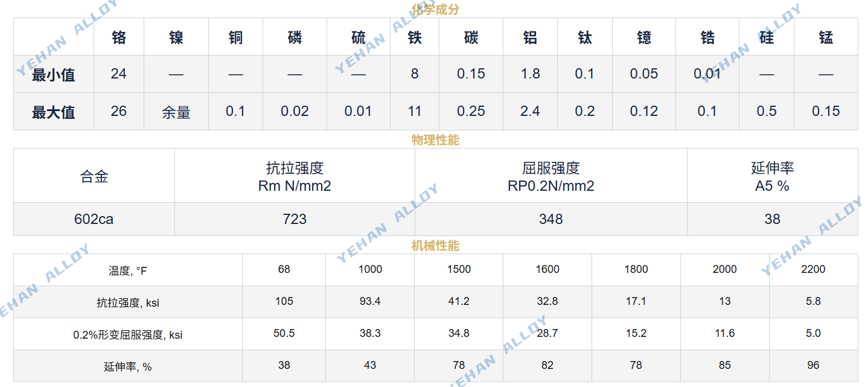The image size is (868, 387).
Task: Select the 钛 column header
Action: point(585,37)
